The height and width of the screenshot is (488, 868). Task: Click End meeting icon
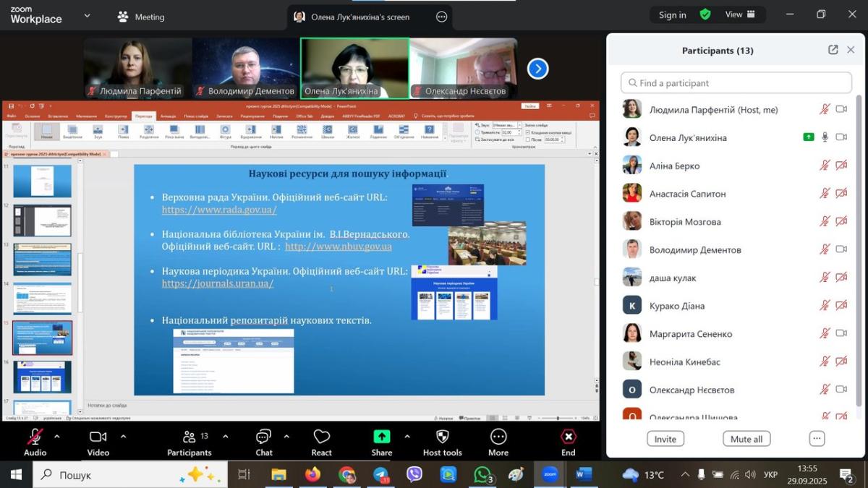point(569,437)
